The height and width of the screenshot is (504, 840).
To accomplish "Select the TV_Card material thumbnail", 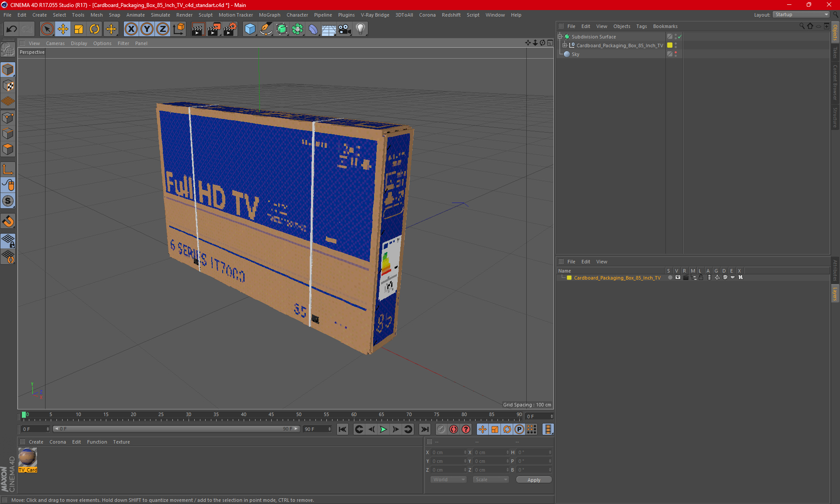I will coord(28,458).
